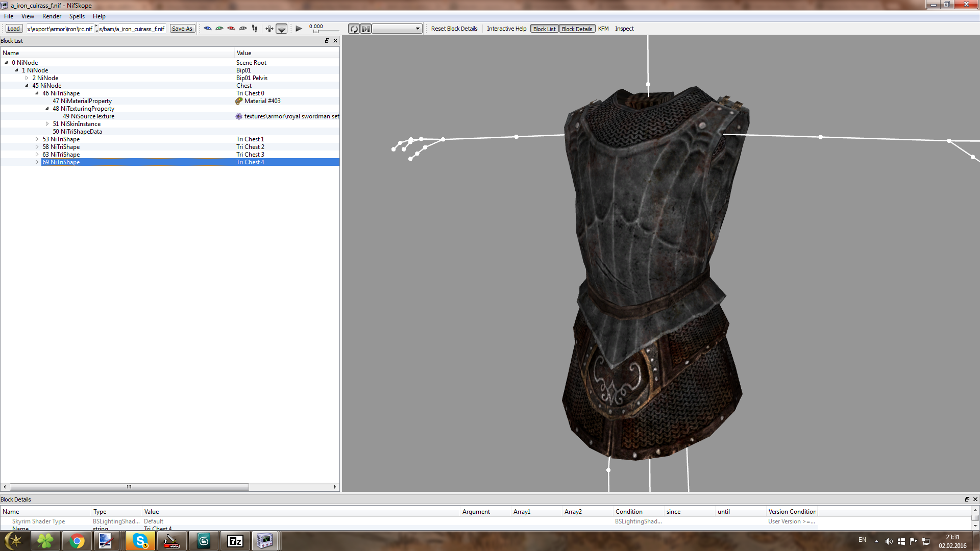Open 7-Zip from the taskbar
The image size is (980, 551).
click(235, 541)
